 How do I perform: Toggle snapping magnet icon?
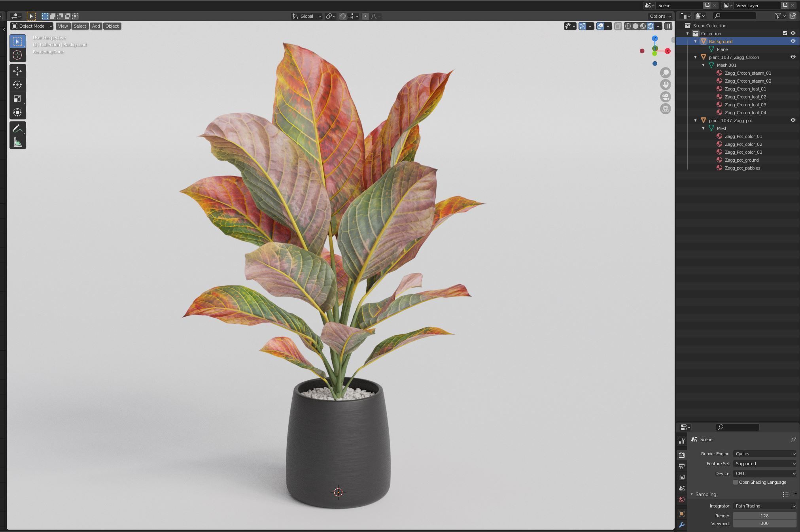[x=343, y=16]
